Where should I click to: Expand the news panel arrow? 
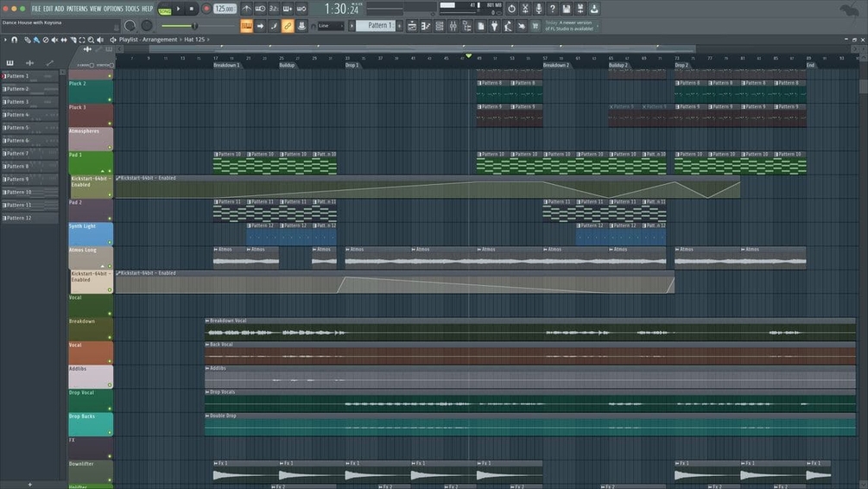click(598, 25)
